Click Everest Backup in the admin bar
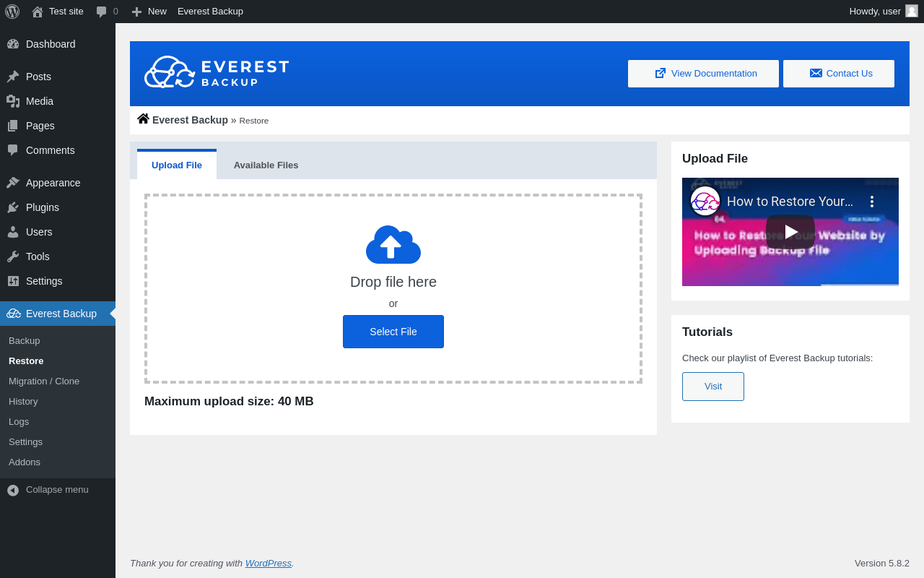 (210, 12)
